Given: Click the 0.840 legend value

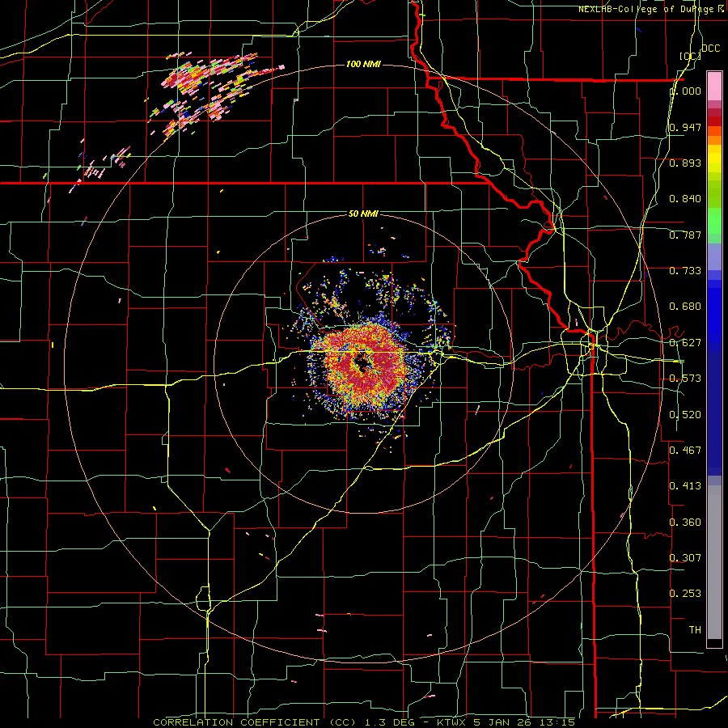Looking at the screenshot, I should point(685,199).
